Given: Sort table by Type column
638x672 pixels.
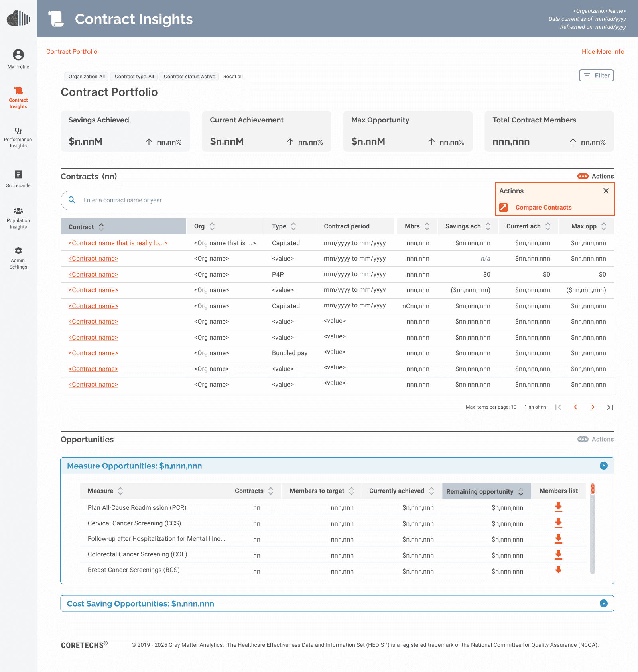Looking at the screenshot, I should pos(290,226).
